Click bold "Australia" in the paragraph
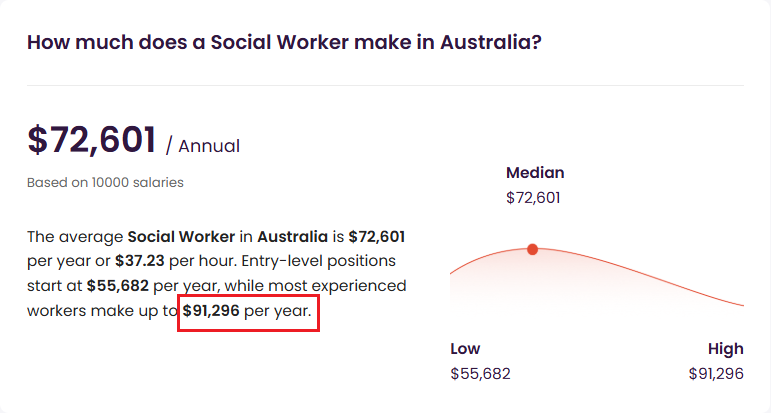The image size is (771, 413). pos(293,237)
